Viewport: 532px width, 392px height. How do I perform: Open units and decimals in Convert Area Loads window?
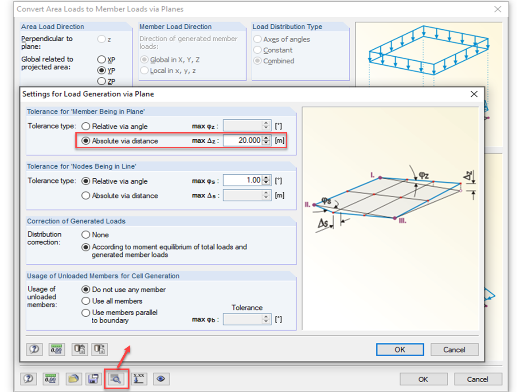(51, 379)
